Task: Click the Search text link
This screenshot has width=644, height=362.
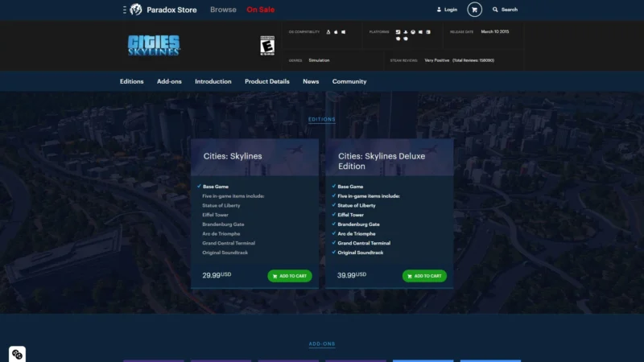Action: tap(510, 10)
